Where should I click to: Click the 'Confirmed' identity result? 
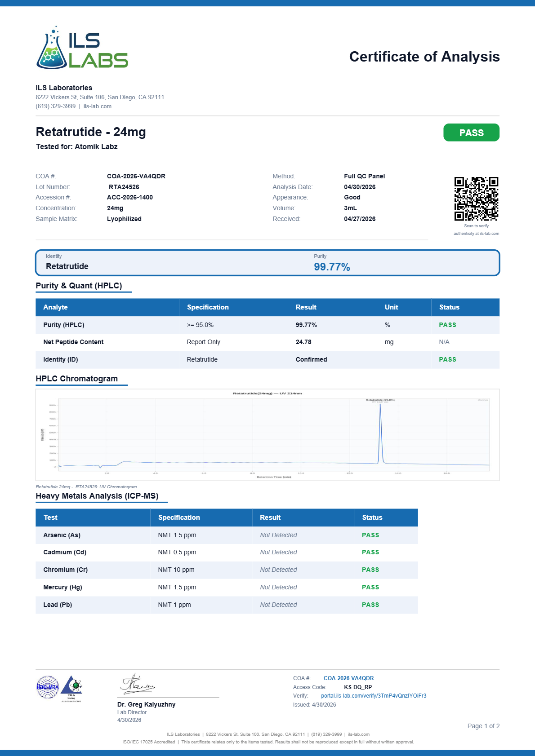coord(311,359)
